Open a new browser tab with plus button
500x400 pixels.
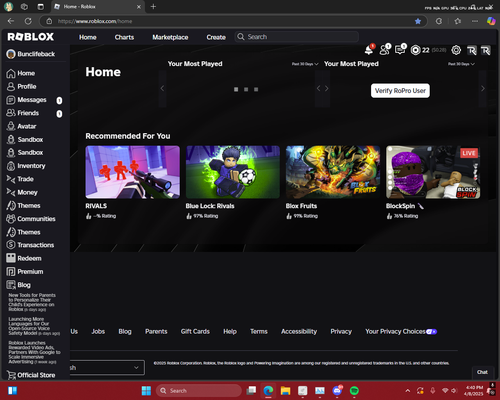click(153, 6)
